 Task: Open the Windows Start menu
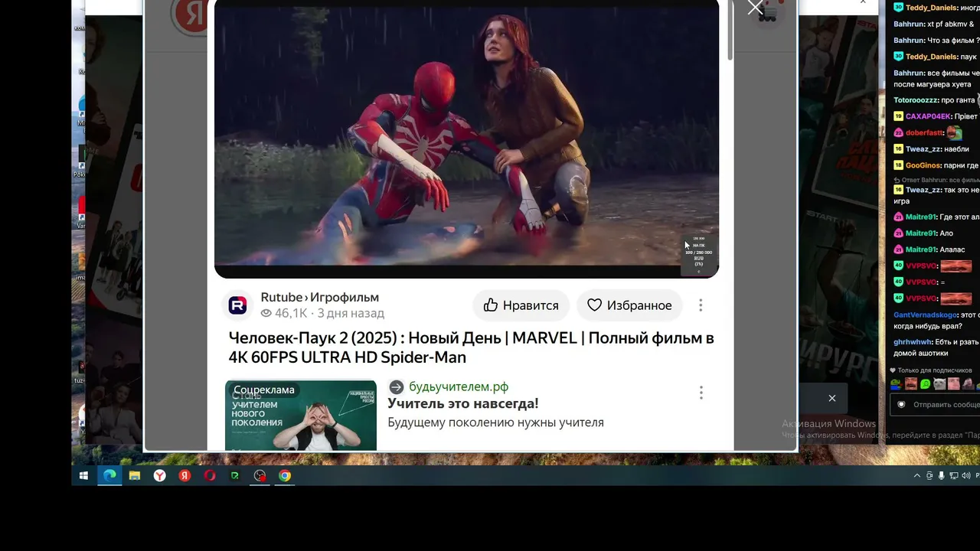coord(84,476)
